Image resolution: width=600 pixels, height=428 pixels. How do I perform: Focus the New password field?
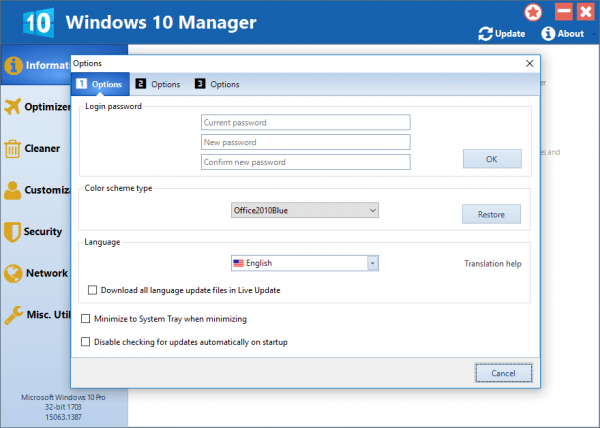[305, 142]
